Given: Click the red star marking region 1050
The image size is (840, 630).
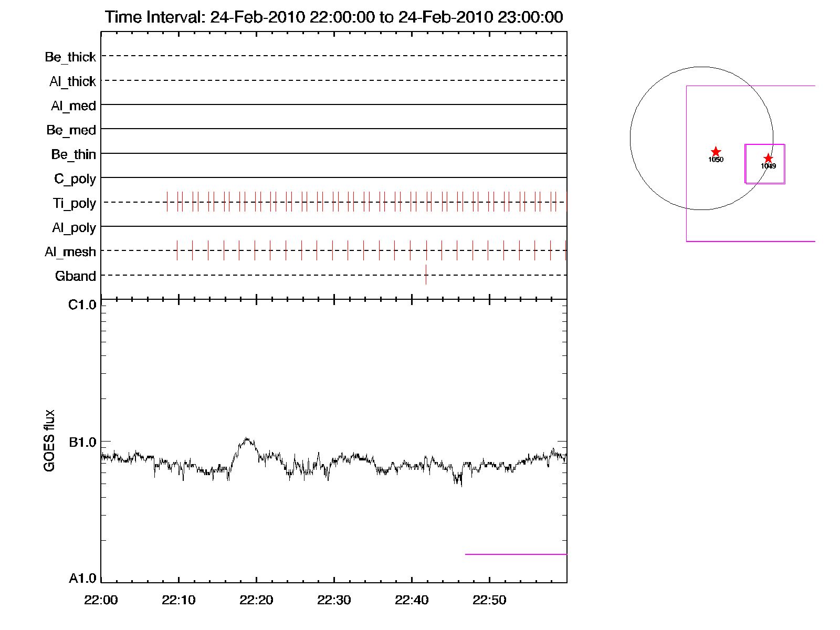Looking at the screenshot, I should coord(716,152).
